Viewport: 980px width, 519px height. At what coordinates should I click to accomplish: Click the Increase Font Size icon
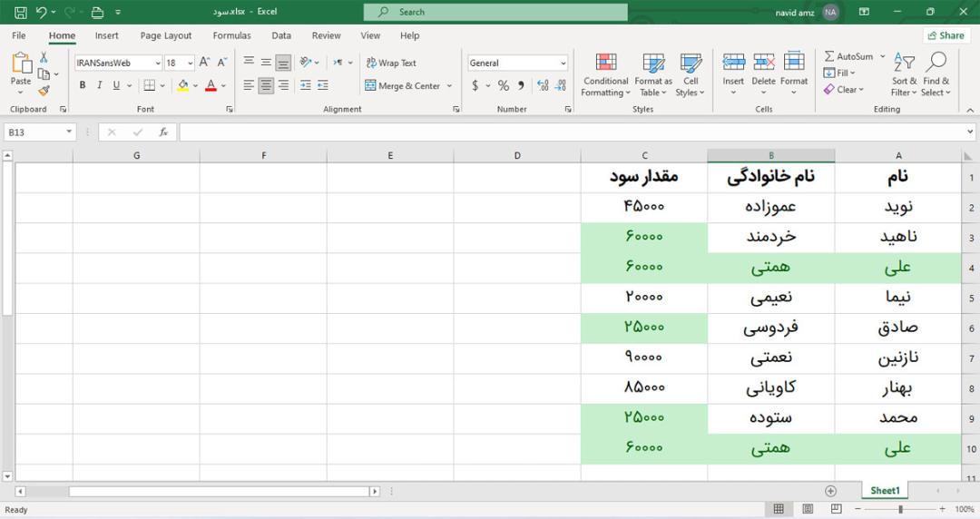tap(204, 63)
